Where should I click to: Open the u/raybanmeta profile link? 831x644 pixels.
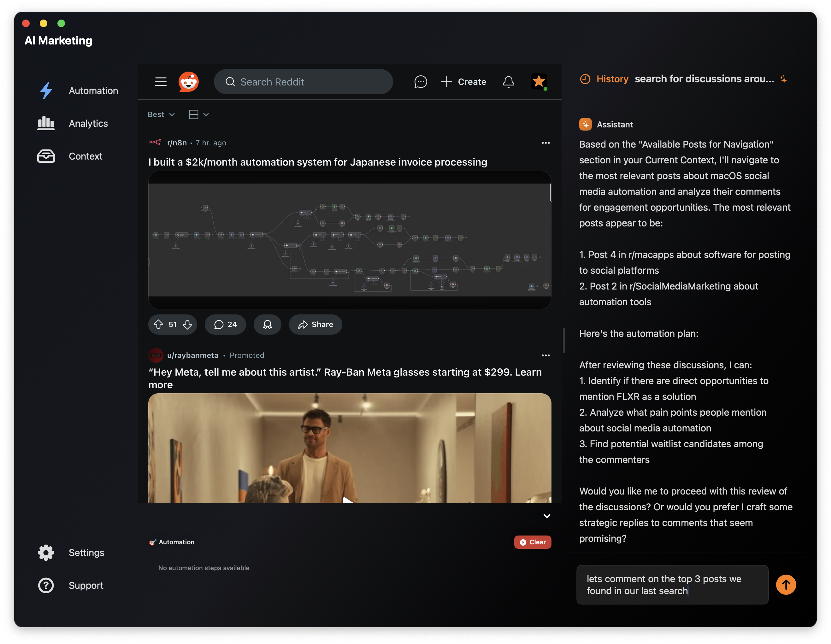pyautogui.click(x=192, y=355)
